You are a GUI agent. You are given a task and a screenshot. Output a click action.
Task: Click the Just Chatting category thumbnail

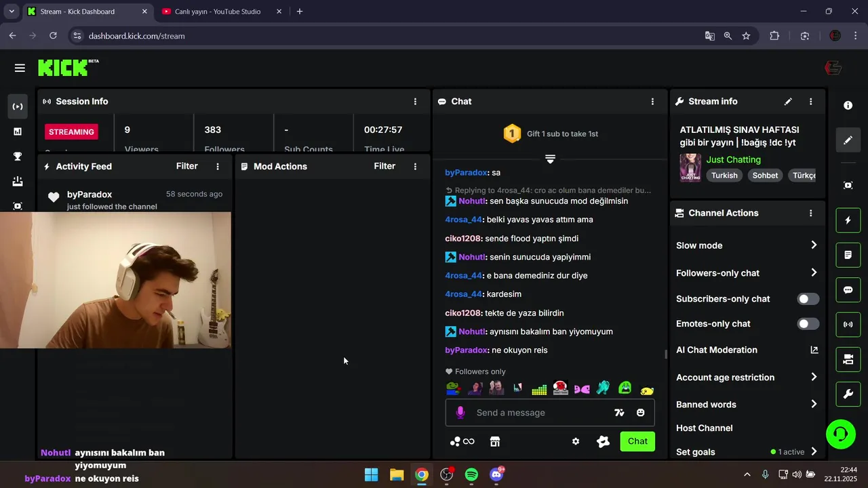(x=690, y=167)
